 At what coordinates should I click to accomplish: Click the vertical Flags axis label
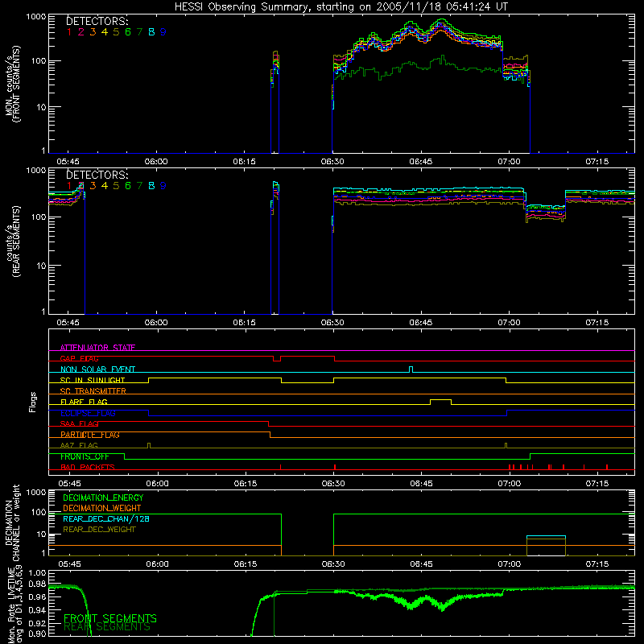tap(32, 402)
